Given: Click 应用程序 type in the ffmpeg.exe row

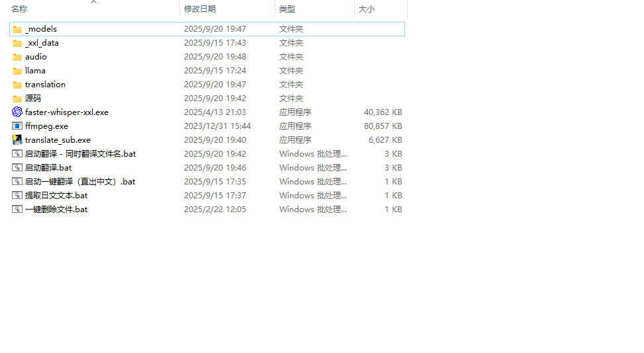Looking at the screenshot, I should [x=295, y=126].
